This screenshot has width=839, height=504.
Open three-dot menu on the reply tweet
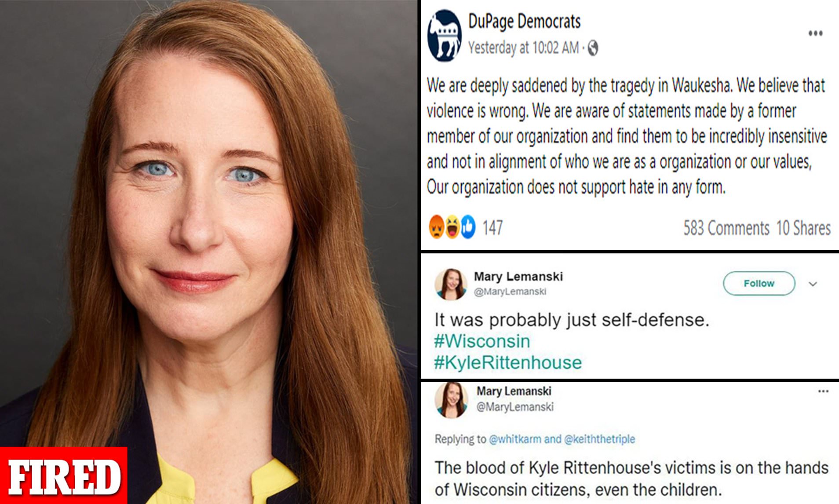823,391
